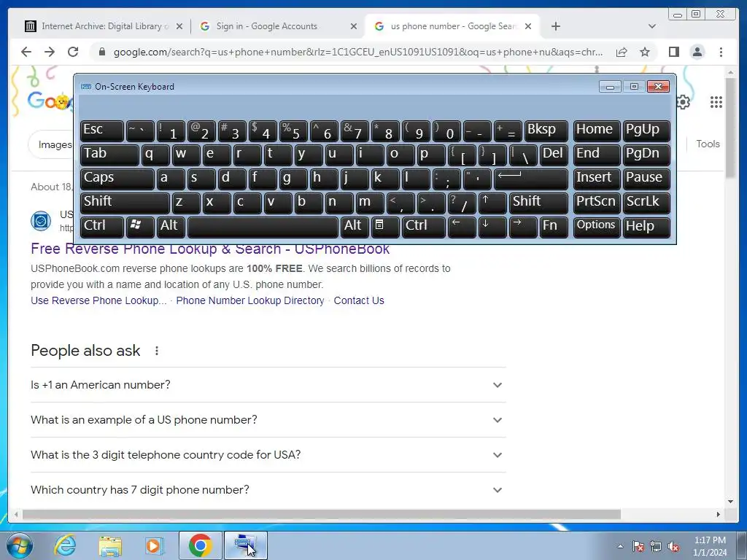Toggle the left Alt key

(x=171, y=227)
